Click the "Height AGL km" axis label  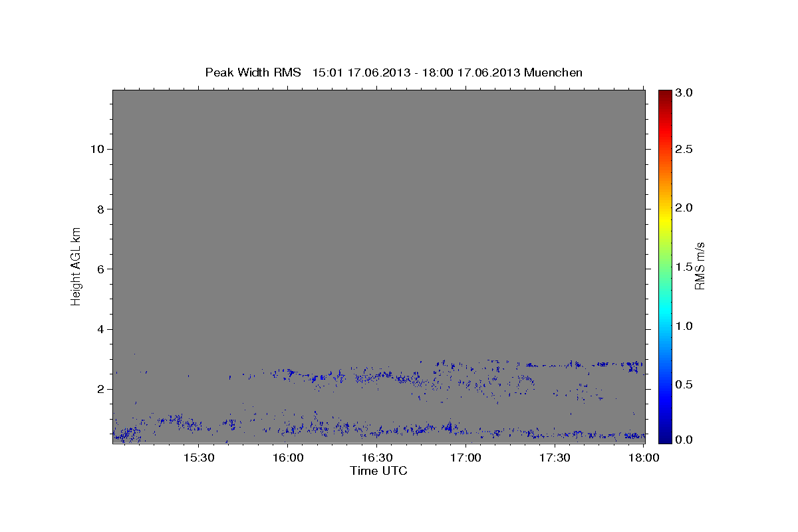point(76,266)
